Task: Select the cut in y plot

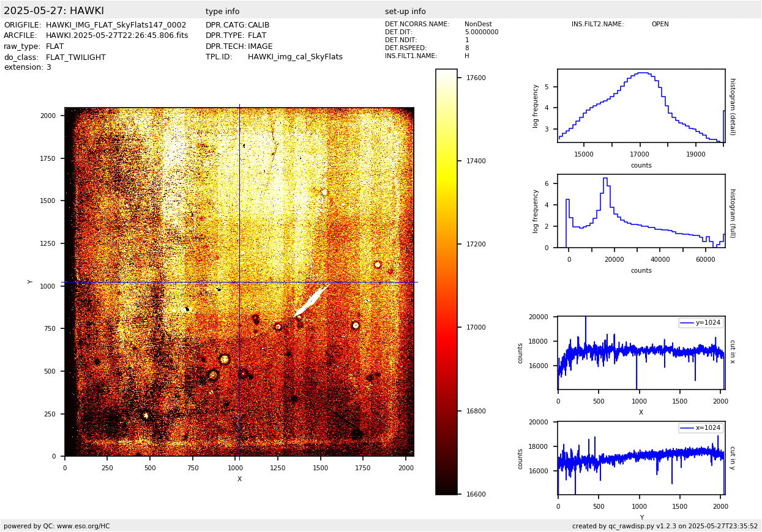Action: [x=641, y=458]
